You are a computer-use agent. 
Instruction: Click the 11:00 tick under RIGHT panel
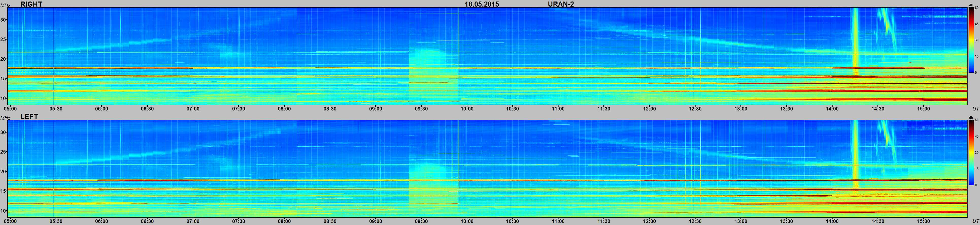pos(558,109)
